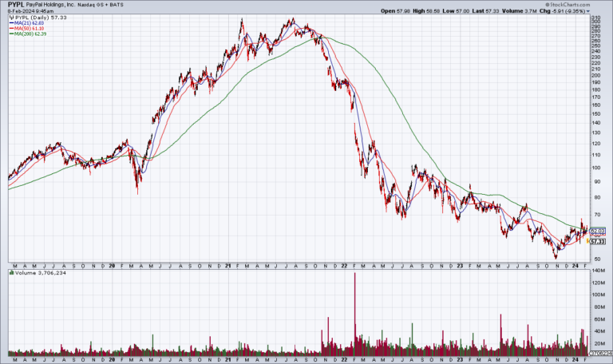Click the 24 year label on the upper time axis

[575, 266]
